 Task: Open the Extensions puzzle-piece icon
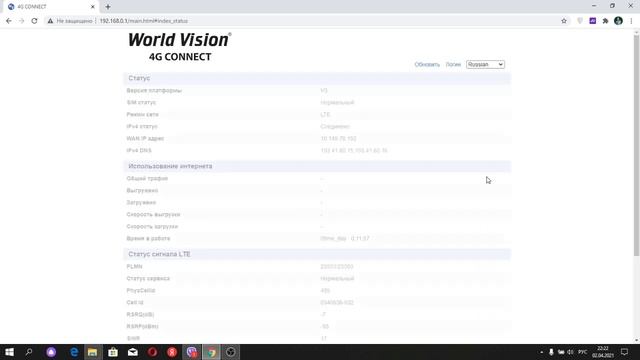(x=605, y=21)
